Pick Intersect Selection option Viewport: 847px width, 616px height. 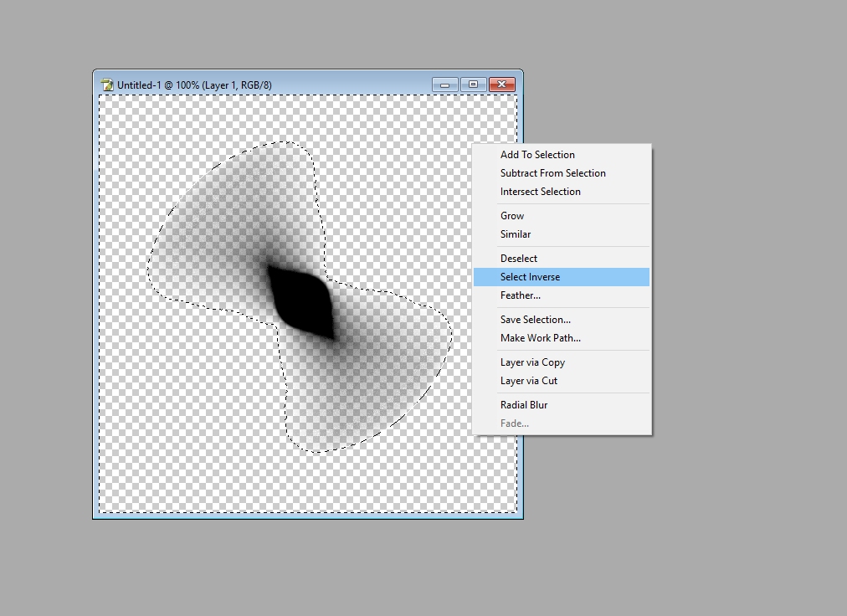coord(562,192)
